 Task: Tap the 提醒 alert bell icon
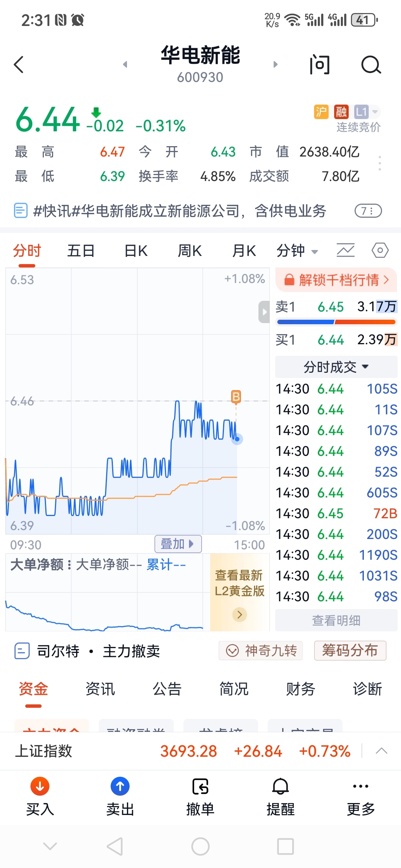pyautogui.click(x=281, y=786)
